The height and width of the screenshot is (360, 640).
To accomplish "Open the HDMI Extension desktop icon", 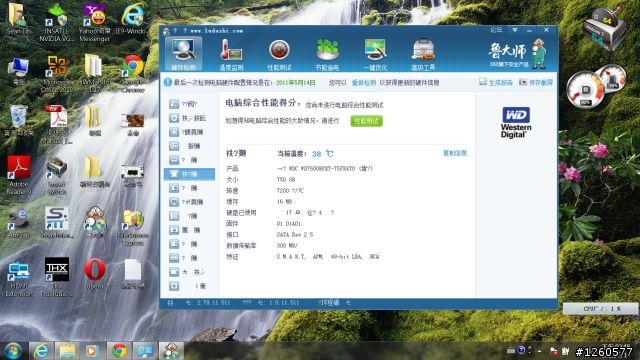I will [x=18, y=278].
